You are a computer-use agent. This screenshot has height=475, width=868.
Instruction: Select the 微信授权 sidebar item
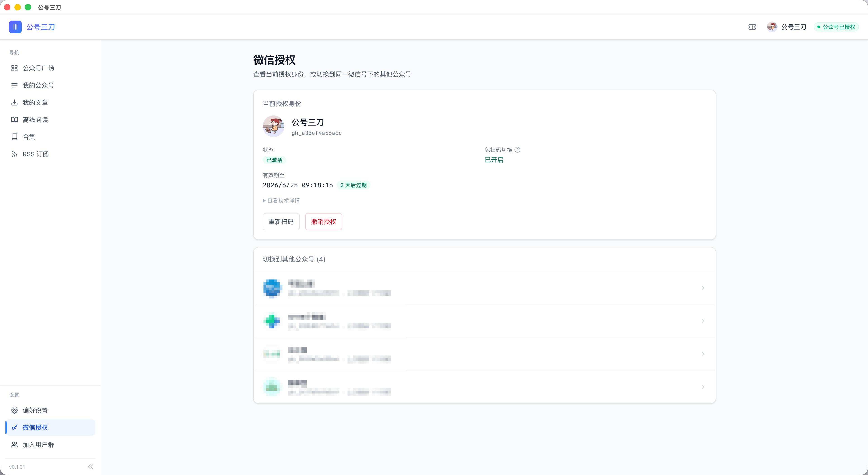point(51,427)
